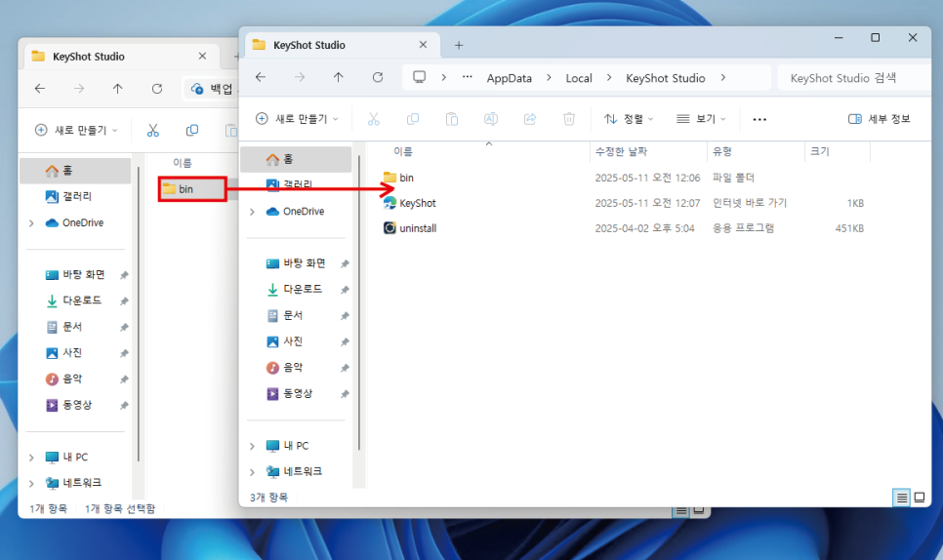The image size is (943, 560).
Task: Open the See more ellipsis in toolbar
Action: click(759, 120)
